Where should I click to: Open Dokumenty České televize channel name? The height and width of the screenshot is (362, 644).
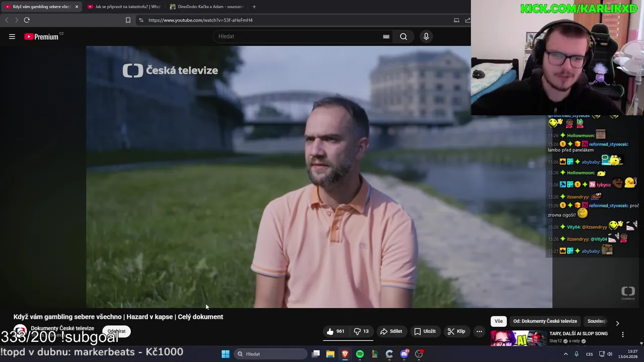[x=62, y=328]
